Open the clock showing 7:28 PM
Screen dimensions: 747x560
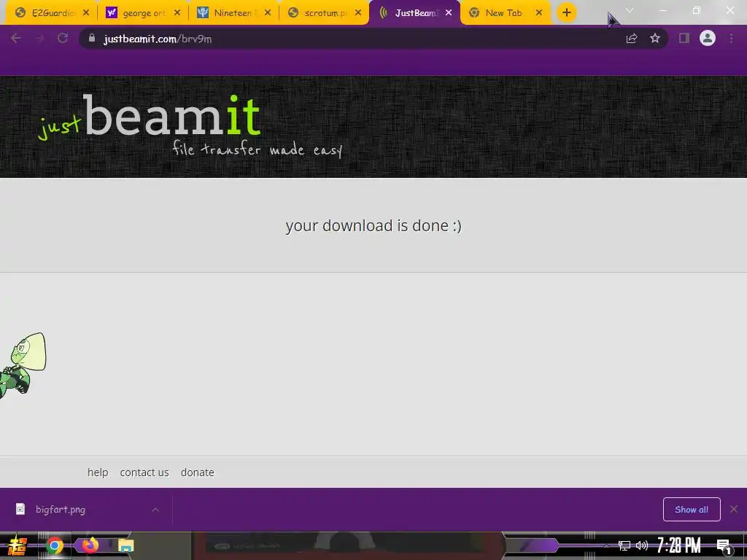[679, 545]
